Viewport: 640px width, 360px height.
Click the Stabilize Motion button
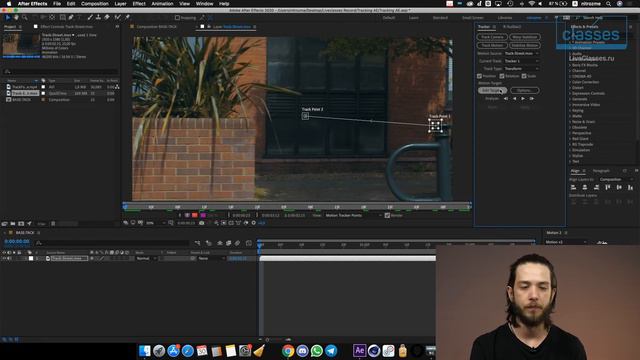coord(525,45)
